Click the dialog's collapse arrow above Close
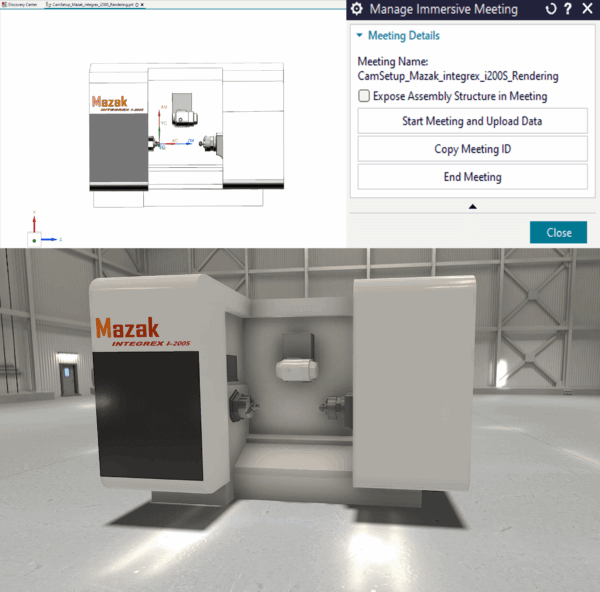This screenshot has height=592, width=600. point(472,206)
